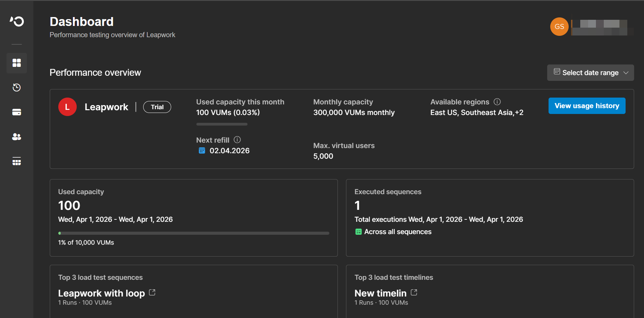
Task: Click the Used capacity progress bar
Action: (194, 233)
